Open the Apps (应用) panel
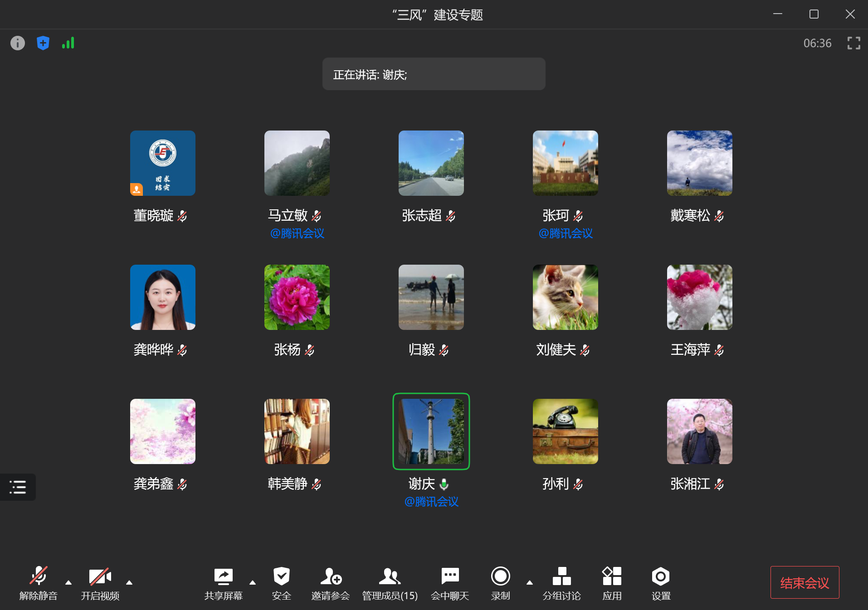 tap(612, 583)
